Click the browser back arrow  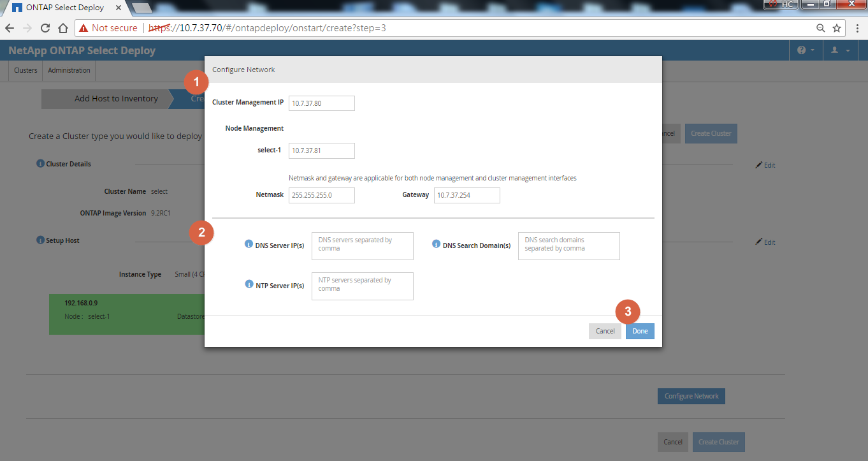(x=10, y=28)
